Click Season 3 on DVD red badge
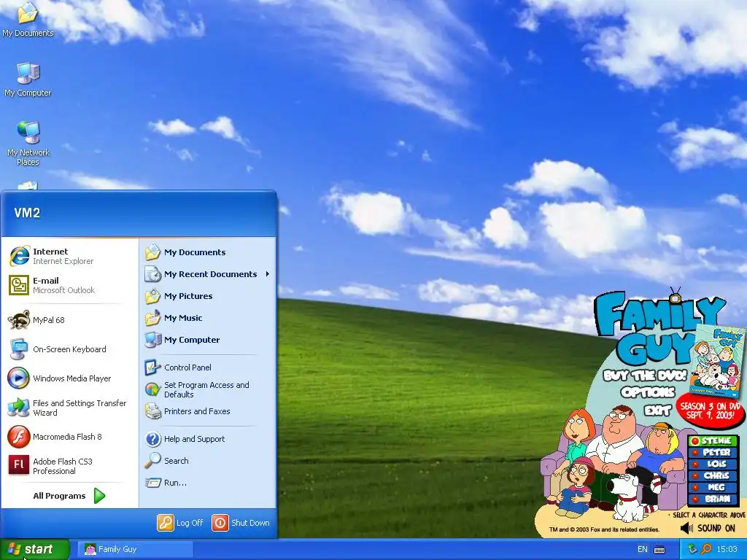Viewport: 747px width, 560px height. (x=711, y=411)
